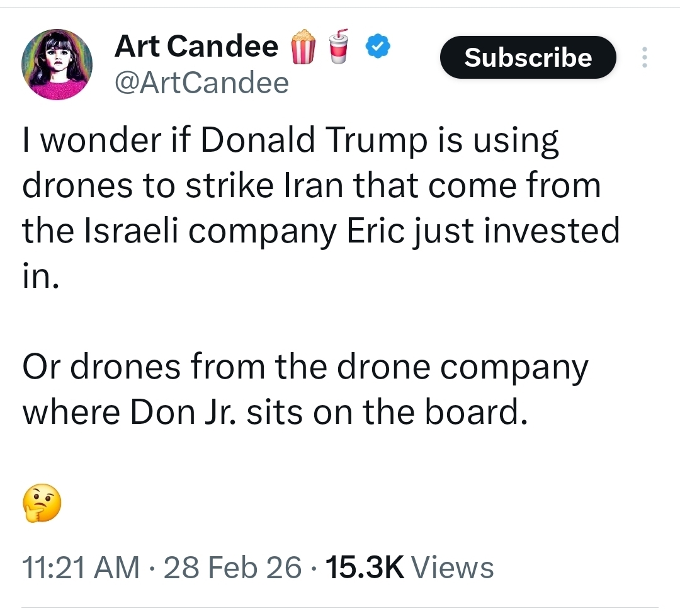Click the blue verified checkmark badge
Screen dimensions: 680x616
click(379, 47)
